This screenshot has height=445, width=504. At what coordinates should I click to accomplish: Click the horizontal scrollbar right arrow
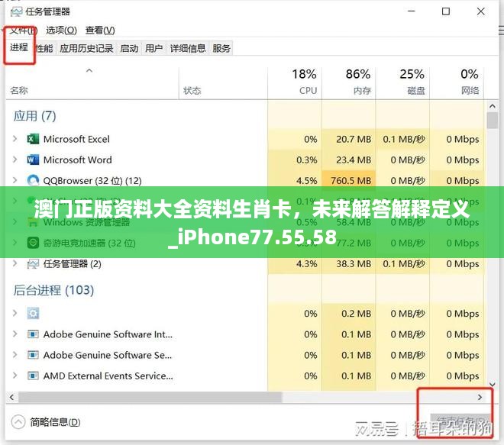click(480, 397)
